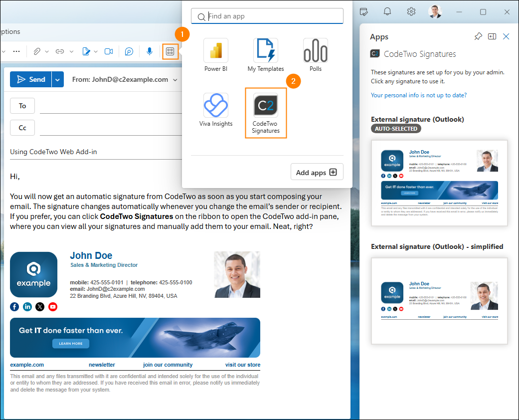Image resolution: width=519 pixels, height=420 pixels.
Task: Click the X icon in email signature
Action: coord(40,307)
